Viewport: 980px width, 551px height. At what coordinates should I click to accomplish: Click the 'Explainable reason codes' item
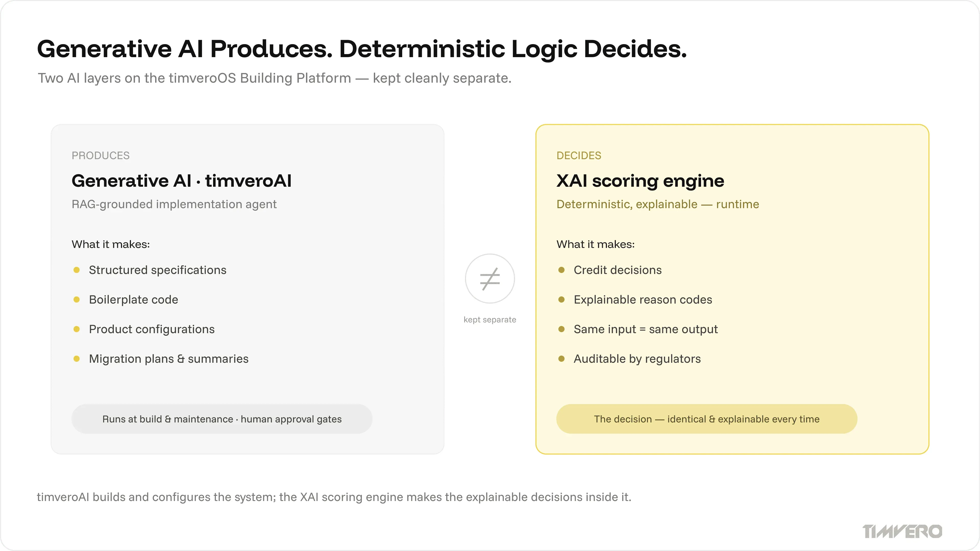(x=635, y=300)
